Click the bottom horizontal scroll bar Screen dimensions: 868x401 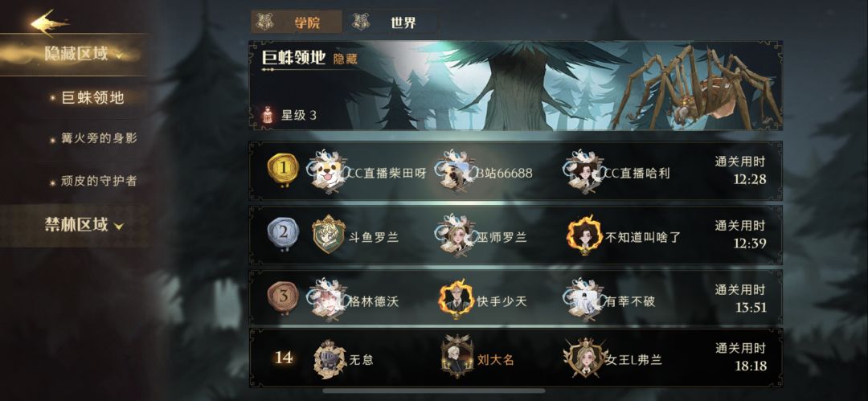pos(433,391)
